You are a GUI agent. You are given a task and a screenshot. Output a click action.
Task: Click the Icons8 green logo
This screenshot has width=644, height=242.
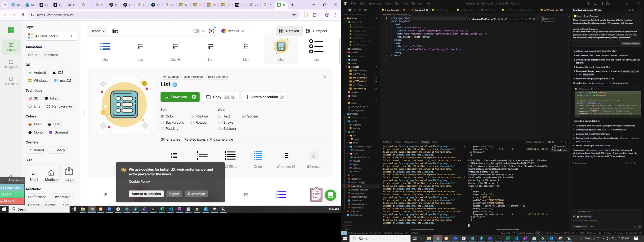click(11, 30)
